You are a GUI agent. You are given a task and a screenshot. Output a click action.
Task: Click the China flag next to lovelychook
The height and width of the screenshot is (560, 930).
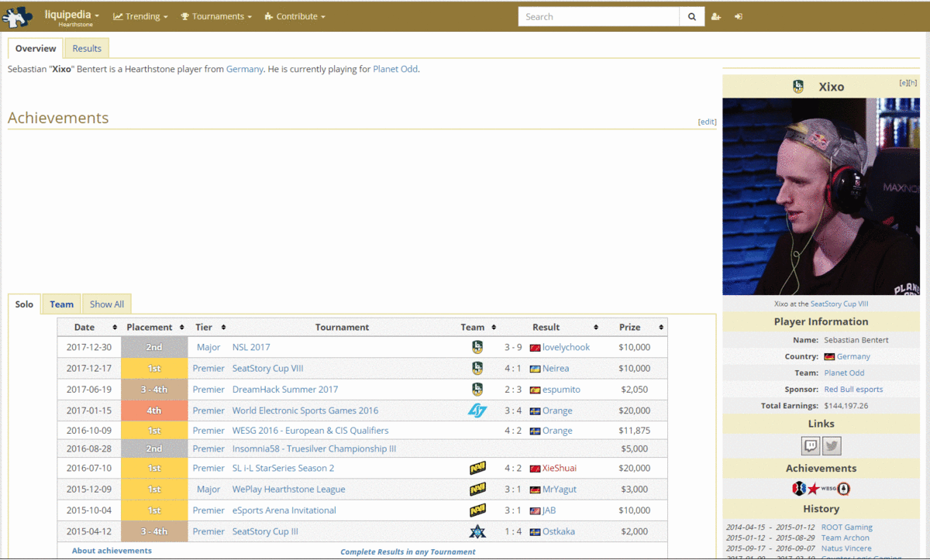pyautogui.click(x=535, y=348)
